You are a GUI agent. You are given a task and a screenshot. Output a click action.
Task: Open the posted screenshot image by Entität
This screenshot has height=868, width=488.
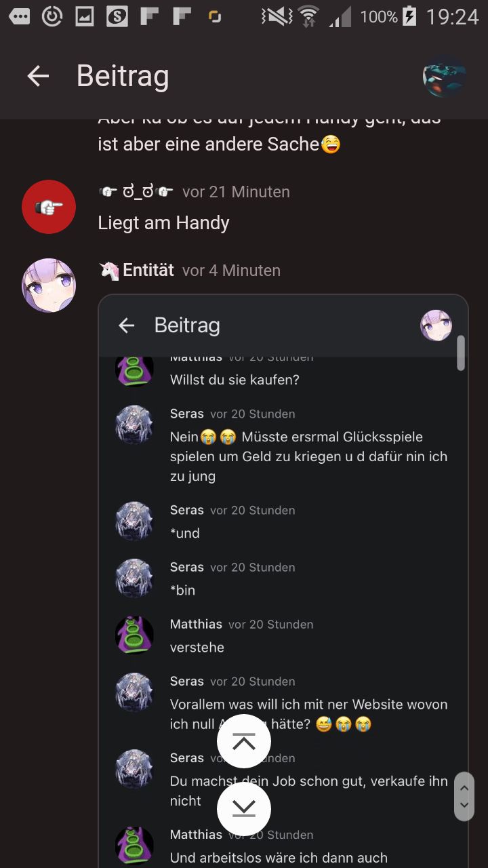pyautogui.click(x=283, y=581)
